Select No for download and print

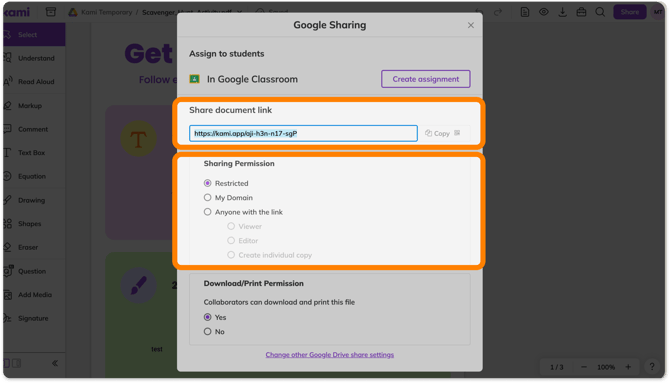point(208,332)
